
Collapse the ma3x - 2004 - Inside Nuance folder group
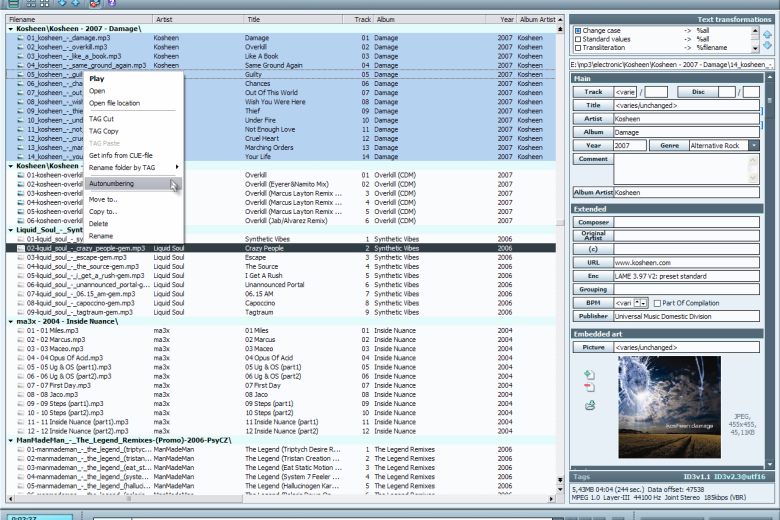10,322
